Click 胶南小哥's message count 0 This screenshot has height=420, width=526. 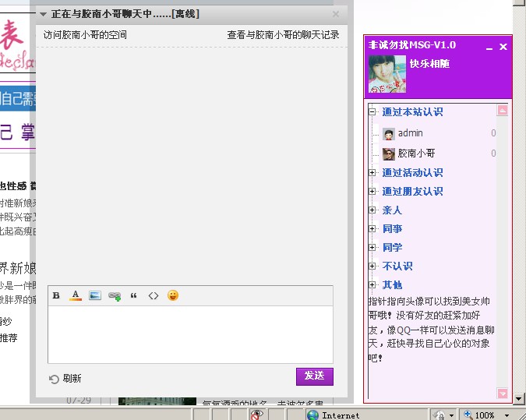click(x=493, y=154)
